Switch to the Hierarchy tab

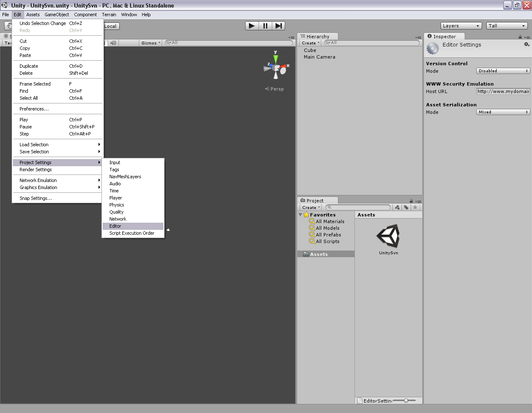[x=318, y=37]
